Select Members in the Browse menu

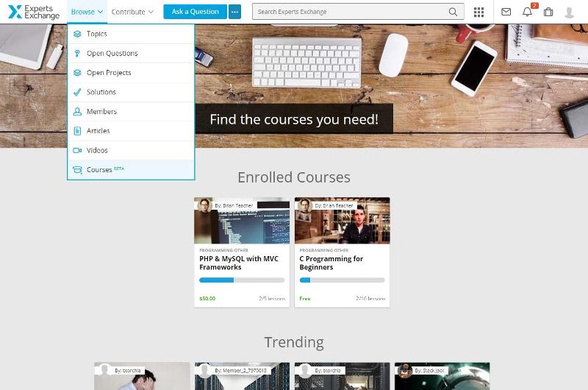click(131, 112)
